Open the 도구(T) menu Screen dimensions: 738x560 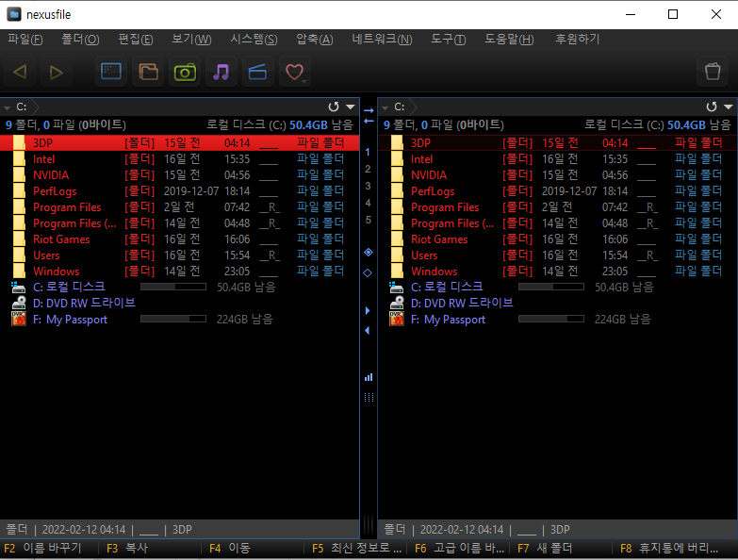pyautogui.click(x=448, y=39)
